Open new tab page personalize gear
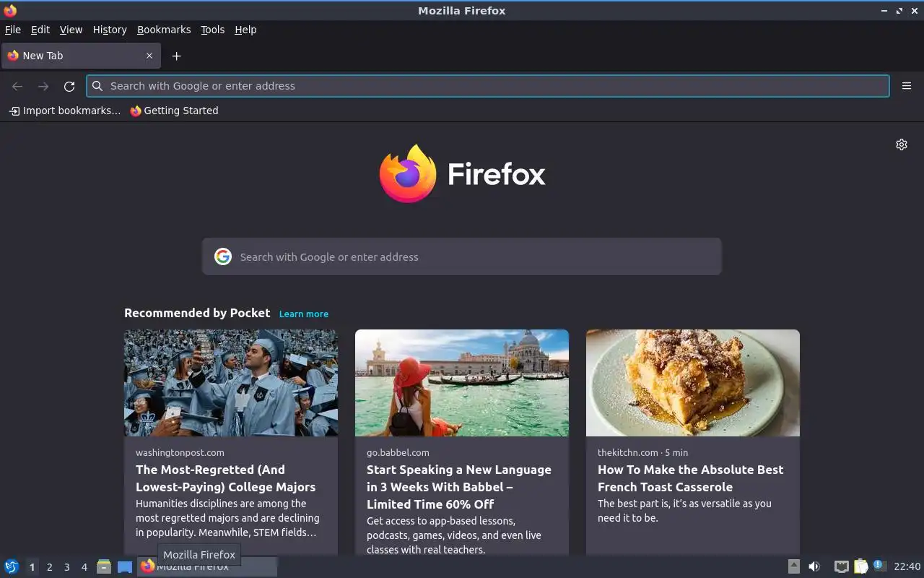Image resolution: width=924 pixels, height=578 pixels. 902,144
